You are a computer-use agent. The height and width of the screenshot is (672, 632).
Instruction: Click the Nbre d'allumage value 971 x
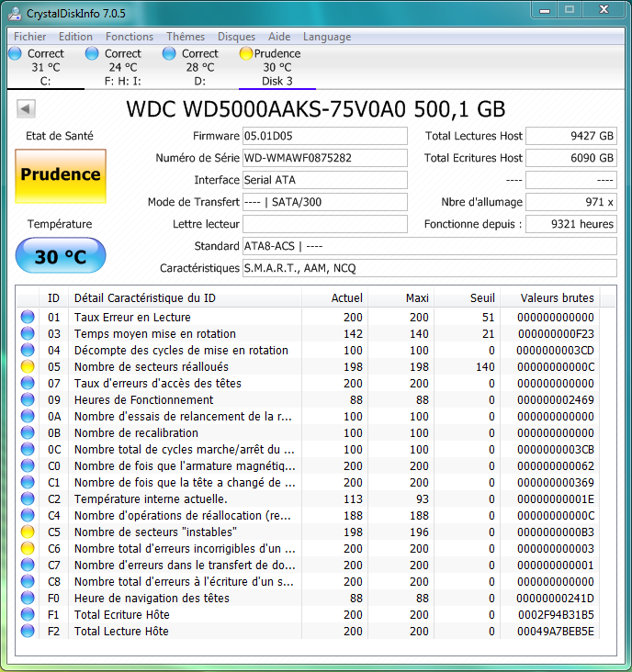click(571, 202)
